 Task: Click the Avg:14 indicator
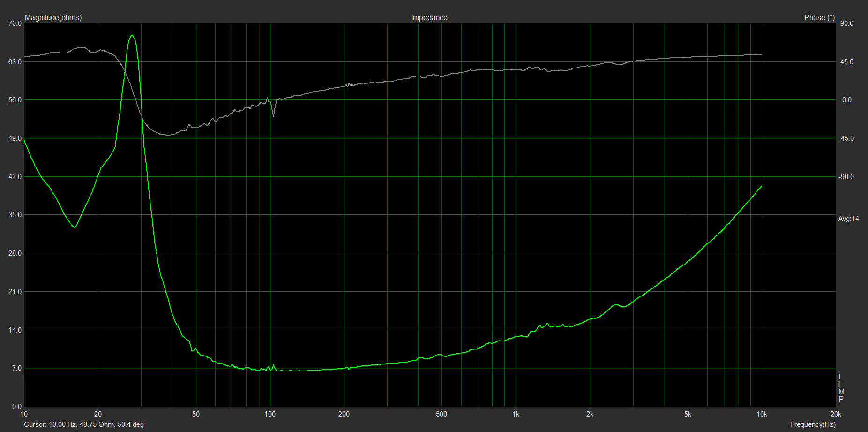click(x=848, y=219)
